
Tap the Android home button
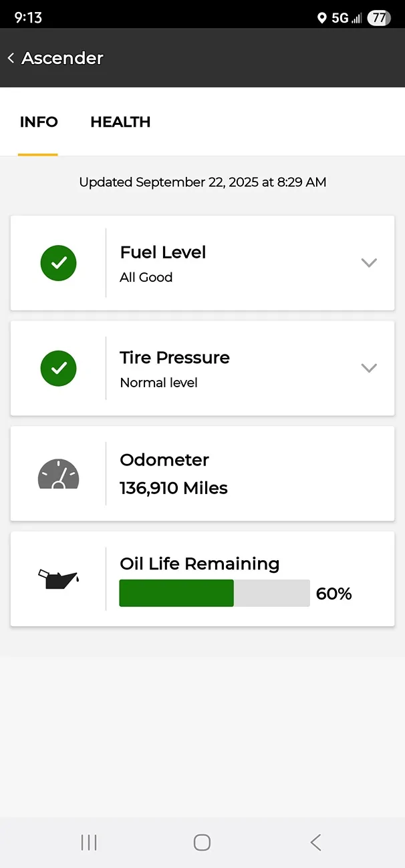pos(202,843)
